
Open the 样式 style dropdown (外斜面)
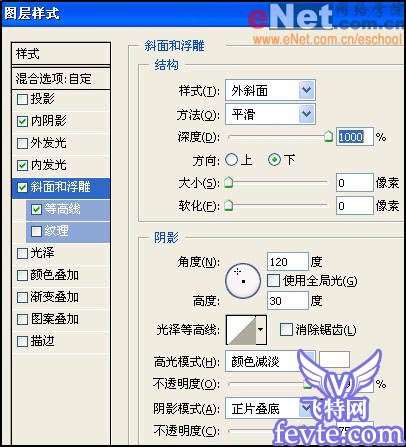coord(270,90)
